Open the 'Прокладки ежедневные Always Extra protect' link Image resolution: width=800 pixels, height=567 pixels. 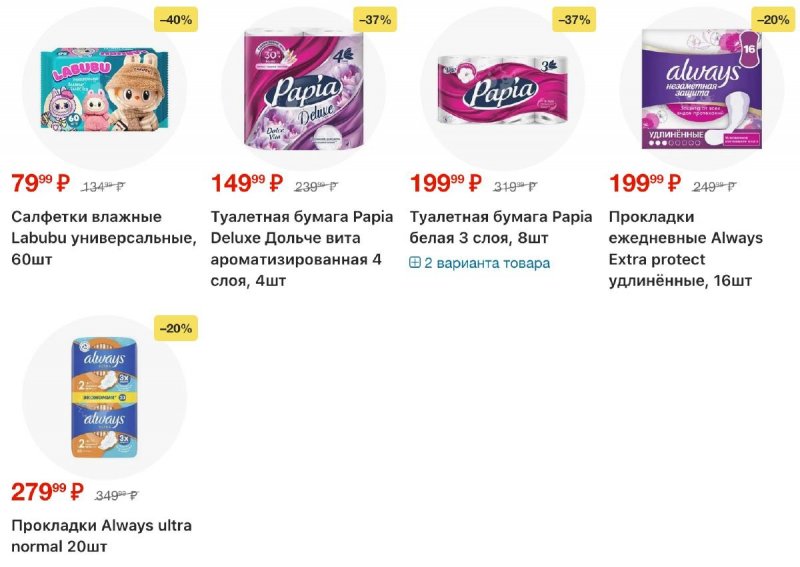click(x=686, y=248)
